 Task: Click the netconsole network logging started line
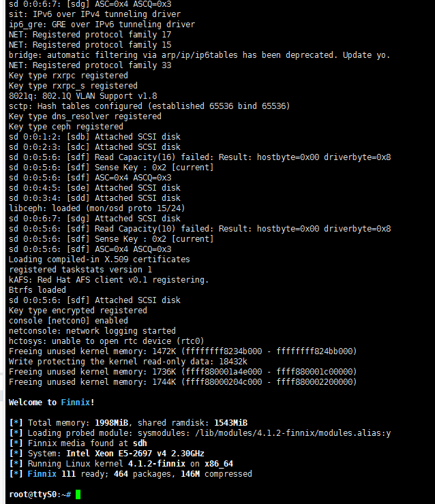pos(92,331)
